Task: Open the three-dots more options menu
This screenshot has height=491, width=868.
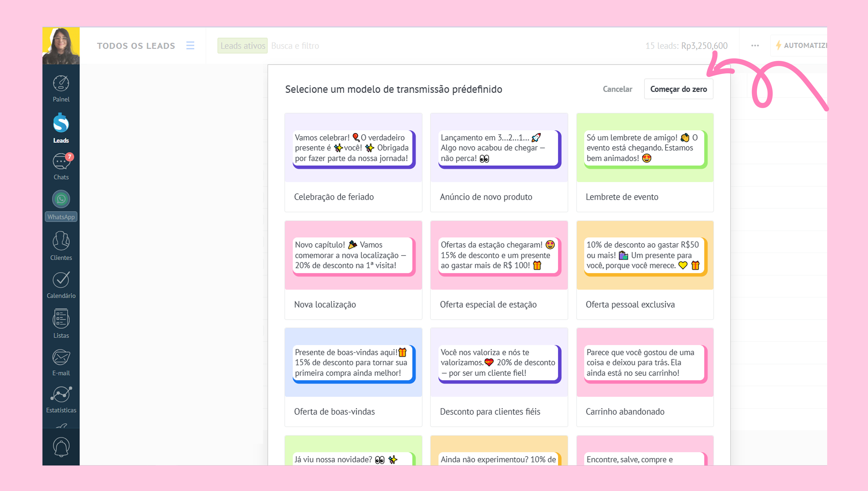Action: point(755,46)
